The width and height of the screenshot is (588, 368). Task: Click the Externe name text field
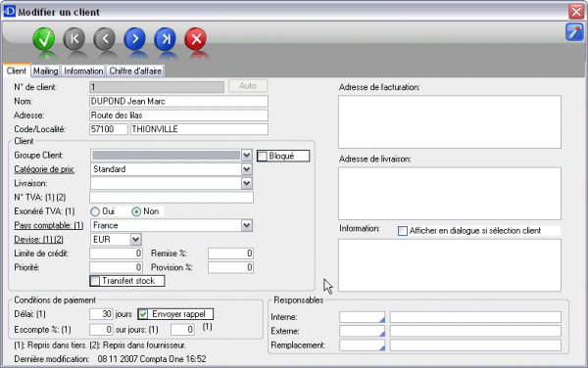[475, 331]
